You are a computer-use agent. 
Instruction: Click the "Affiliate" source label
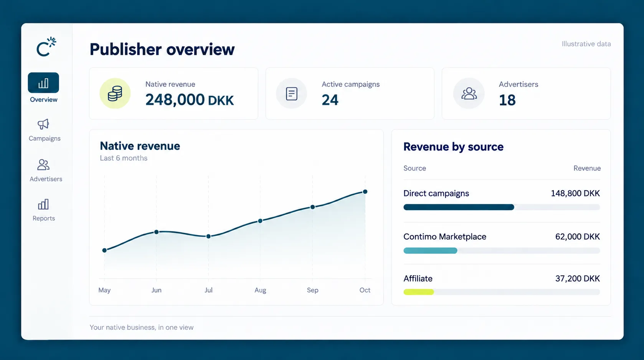pyautogui.click(x=418, y=279)
